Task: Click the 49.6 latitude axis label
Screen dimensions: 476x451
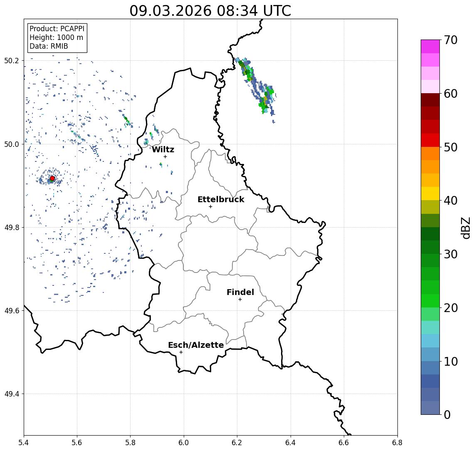Action: pos(11,311)
